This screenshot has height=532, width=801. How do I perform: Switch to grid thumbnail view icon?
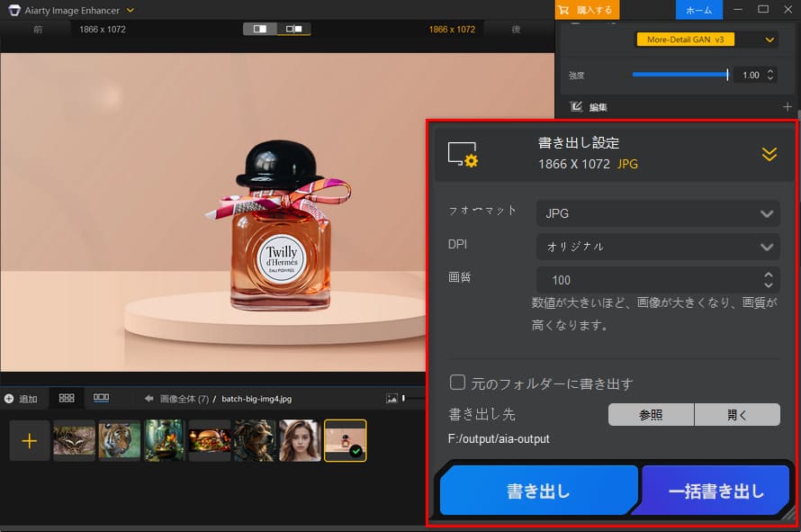click(x=67, y=398)
